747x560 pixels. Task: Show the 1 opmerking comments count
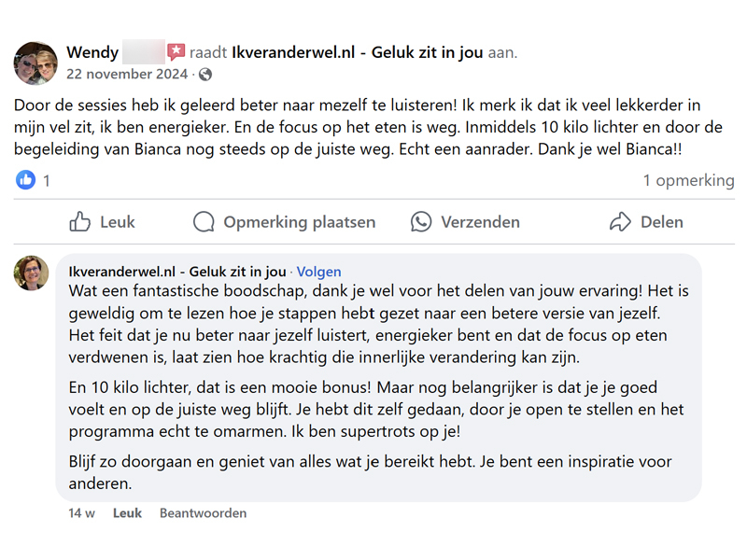coord(688,180)
